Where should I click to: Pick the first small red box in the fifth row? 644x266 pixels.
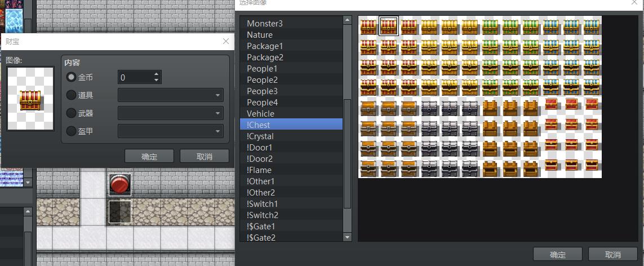[x=551, y=104]
